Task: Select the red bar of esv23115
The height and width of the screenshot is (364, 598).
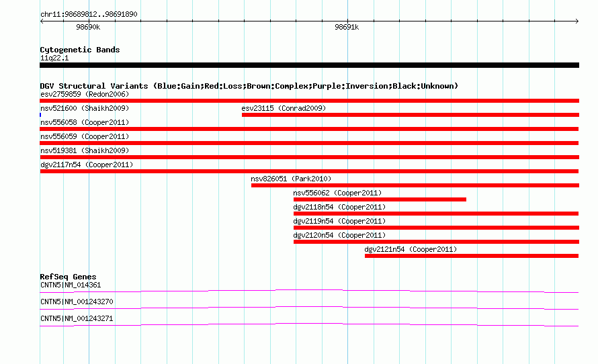Action: [x=411, y=115]
